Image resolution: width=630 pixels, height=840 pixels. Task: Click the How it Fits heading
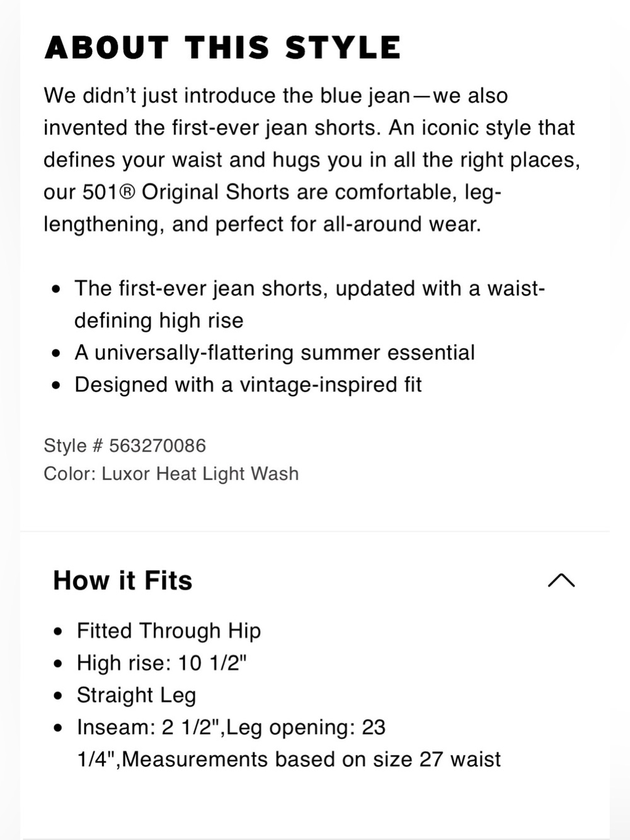pyautogui.click(x=123, y=580)
